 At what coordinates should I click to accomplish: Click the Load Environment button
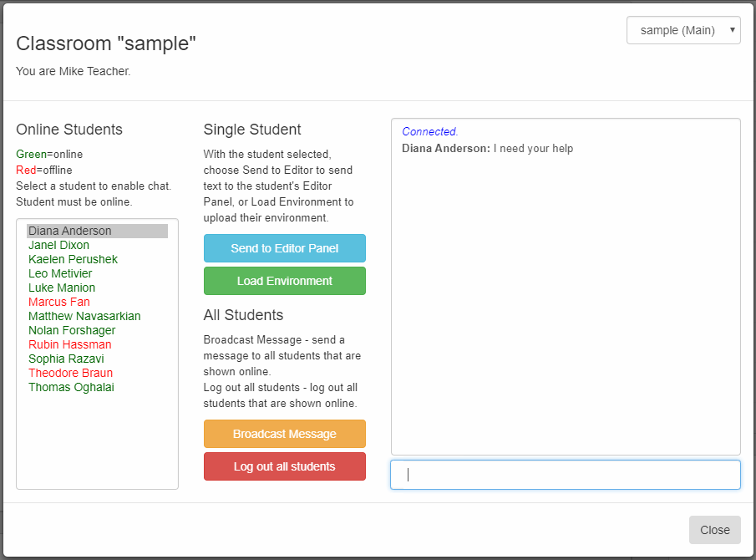pos(284,281)
